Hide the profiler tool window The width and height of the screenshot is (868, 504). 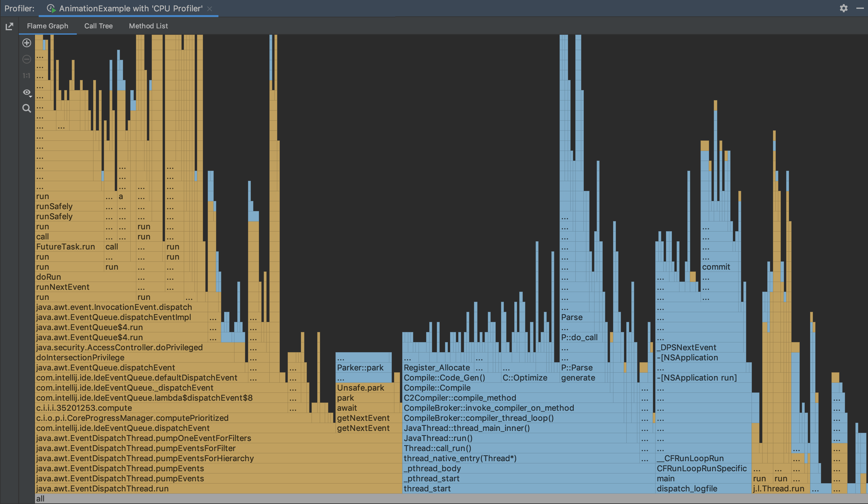pos(860,8)
